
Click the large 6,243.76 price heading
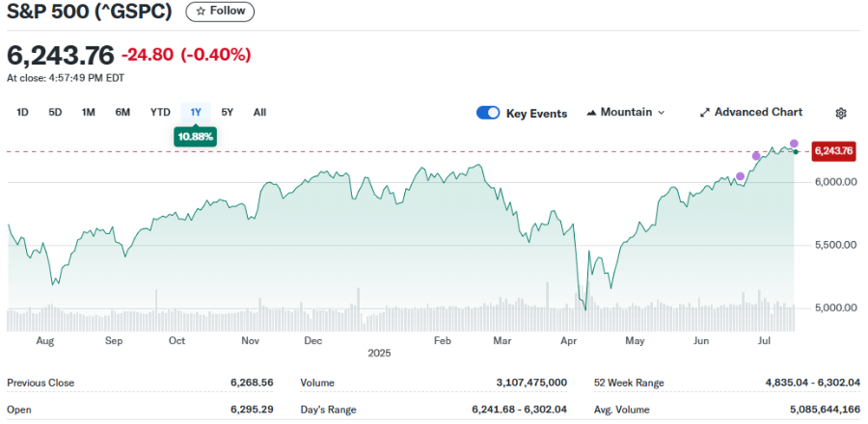[x=61, y=55]
